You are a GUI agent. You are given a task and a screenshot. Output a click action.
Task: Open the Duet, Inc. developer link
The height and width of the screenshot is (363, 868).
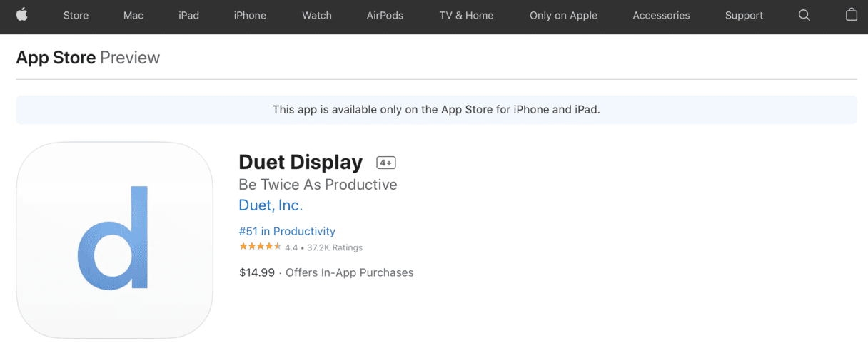271,205
